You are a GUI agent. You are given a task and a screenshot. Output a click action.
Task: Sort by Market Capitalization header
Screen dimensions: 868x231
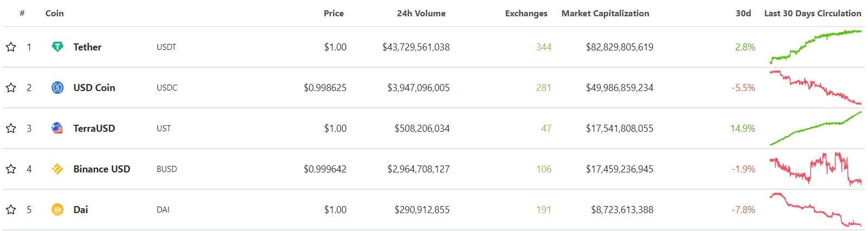605,14
